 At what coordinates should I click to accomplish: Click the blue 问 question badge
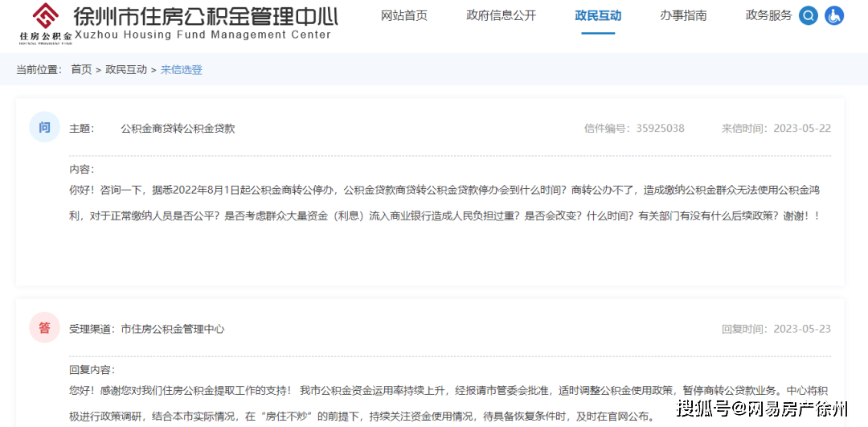pos(44,127)
